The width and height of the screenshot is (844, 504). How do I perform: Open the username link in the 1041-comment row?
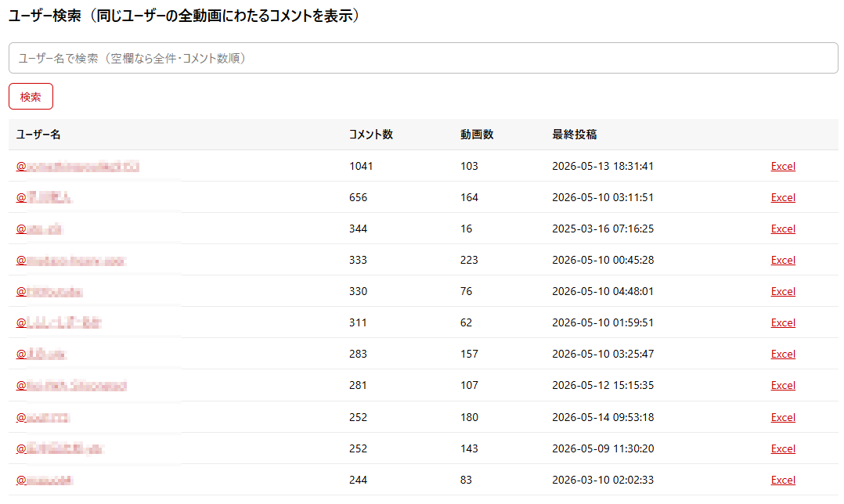pyautogui.click(x=78, y=167)
